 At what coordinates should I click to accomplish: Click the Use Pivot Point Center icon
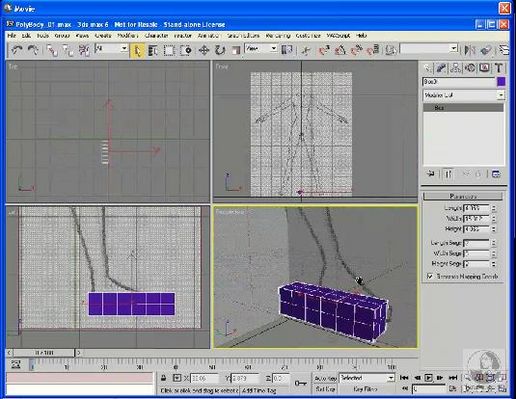287,50
